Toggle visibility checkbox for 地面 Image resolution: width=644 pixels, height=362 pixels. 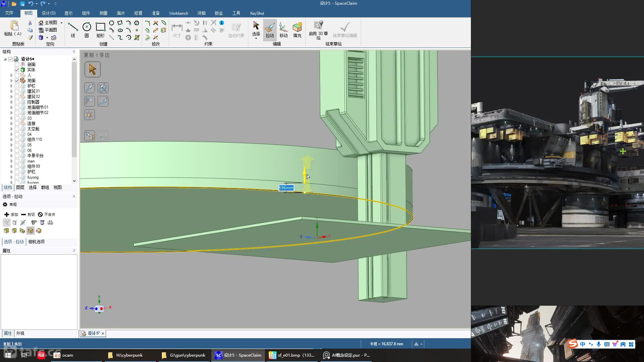click(17, 80)
